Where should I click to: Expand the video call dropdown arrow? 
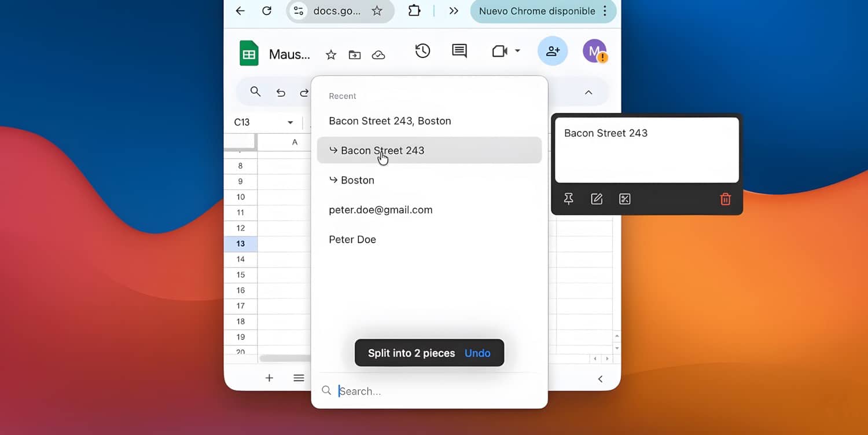[517, 51]
